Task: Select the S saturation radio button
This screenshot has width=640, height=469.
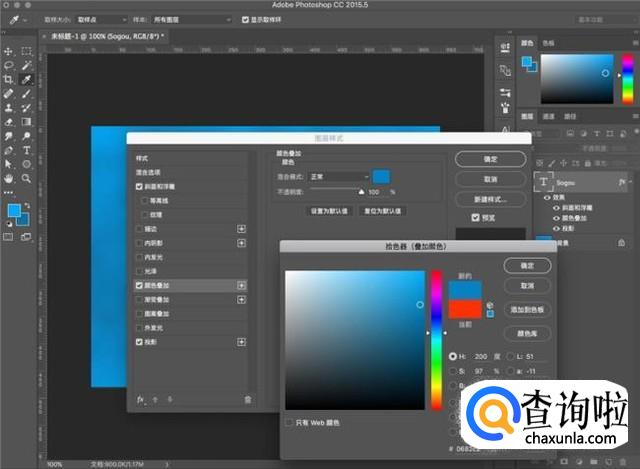Action: 453,371
